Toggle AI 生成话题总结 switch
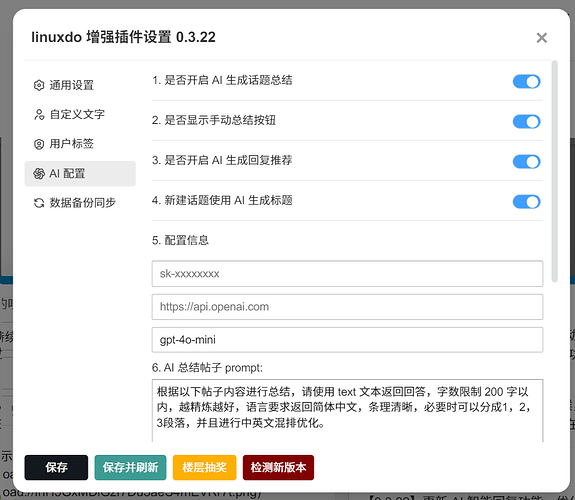This screenshot has height=500, width=575. pyautogui.click(x=526, y=81)
